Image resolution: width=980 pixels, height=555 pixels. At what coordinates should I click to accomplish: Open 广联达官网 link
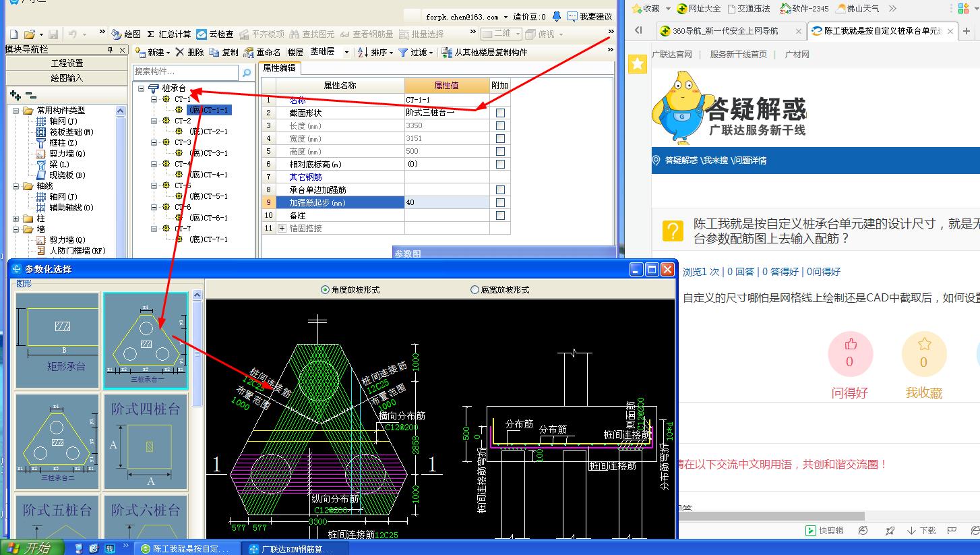[672, 55]
